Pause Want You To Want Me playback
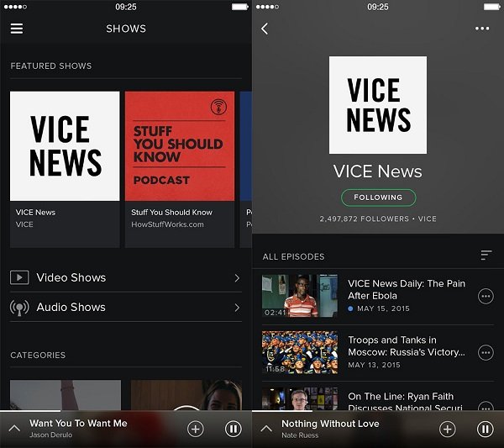This screenshot has width=504, height=448. coord(234,429)
